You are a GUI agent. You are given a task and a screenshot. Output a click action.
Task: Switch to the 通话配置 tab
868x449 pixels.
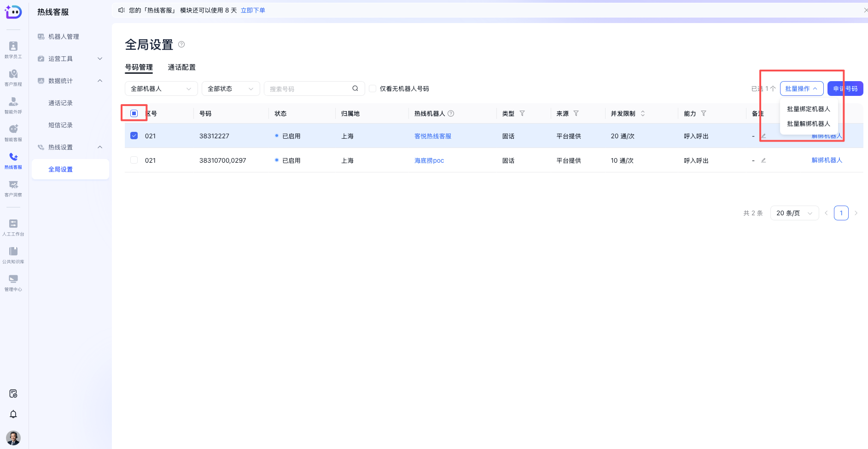tap(181, 67)
